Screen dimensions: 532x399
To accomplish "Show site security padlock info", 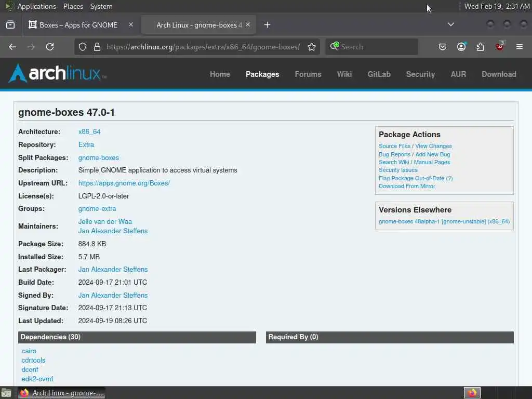I will coord(97,47).
